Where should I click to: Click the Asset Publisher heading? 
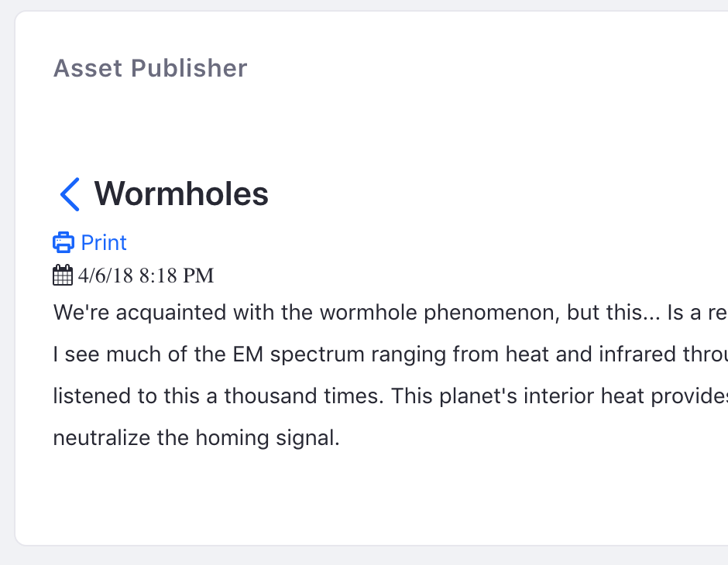pyautogui.click(x=150, y=68)
